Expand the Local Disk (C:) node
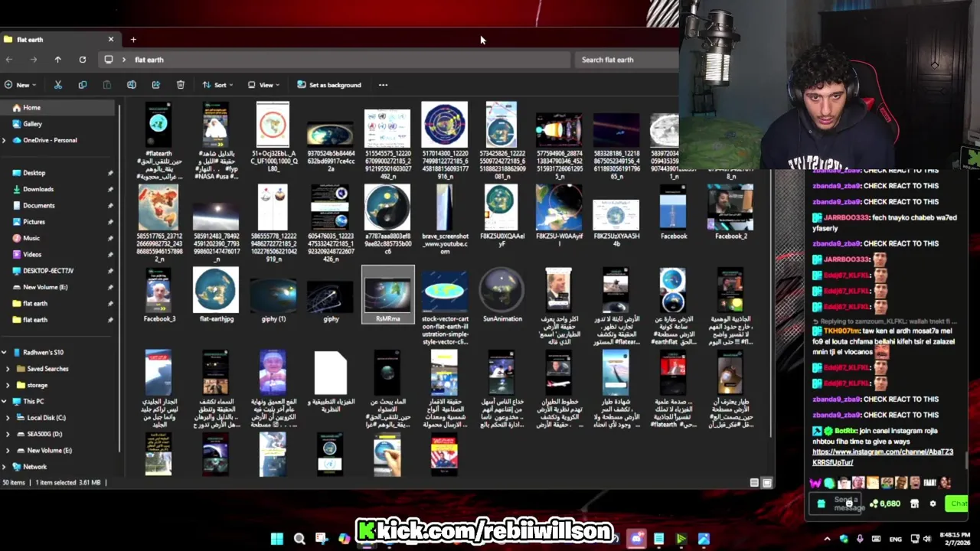The image size is (980, 551). (8, 418)
